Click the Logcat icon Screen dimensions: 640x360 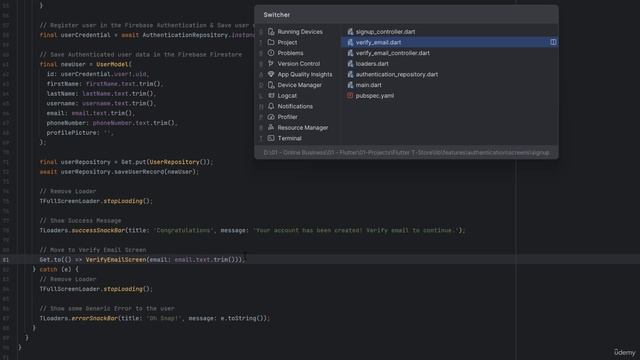271,96
